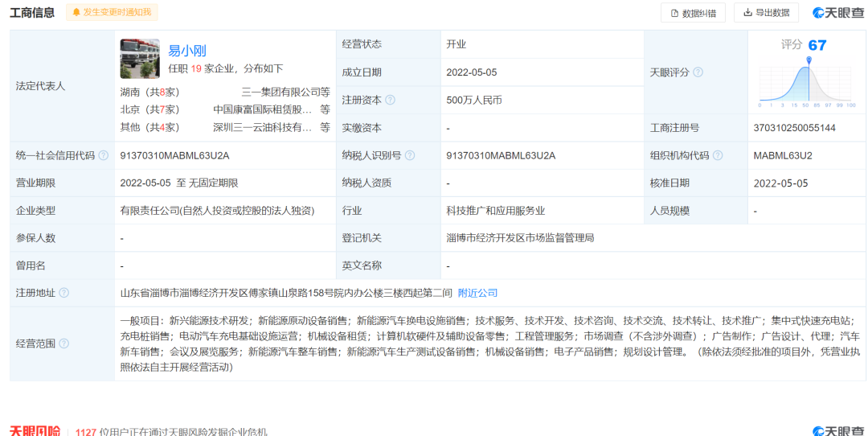Image resolution: width=868 pixels, height=436 pixels.
Task: Click the 天眼查 logo beside 天眼风险
Action: [x=838, y=431]
